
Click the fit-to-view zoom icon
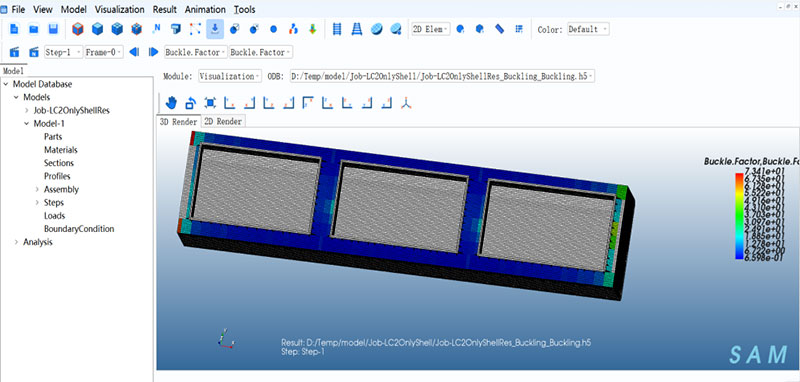tap(210, 103)
